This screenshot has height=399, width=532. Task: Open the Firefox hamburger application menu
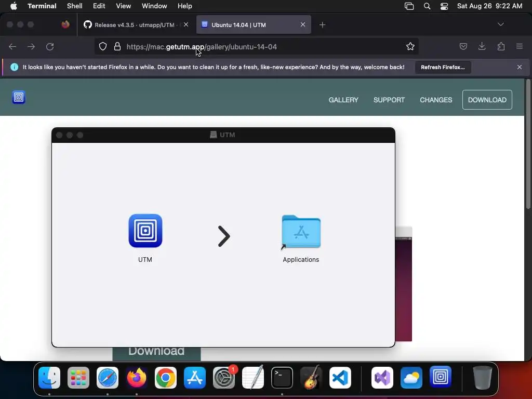[x=520, y=46]
